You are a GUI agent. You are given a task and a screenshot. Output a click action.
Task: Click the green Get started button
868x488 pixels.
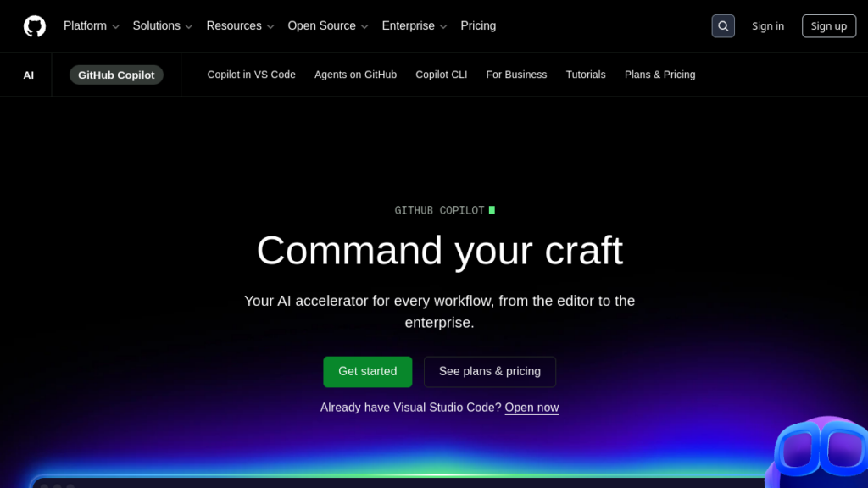click(x=368, y=372)
